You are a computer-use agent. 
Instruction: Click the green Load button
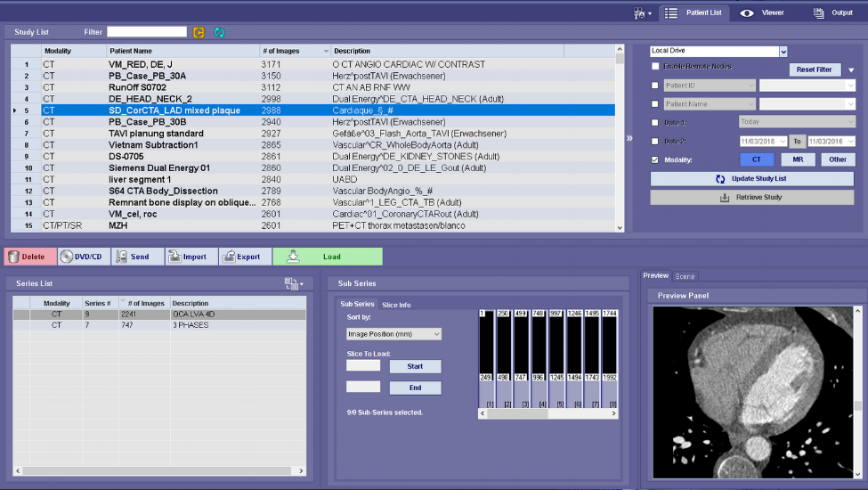pyautogui.click(x=327, y=257)
